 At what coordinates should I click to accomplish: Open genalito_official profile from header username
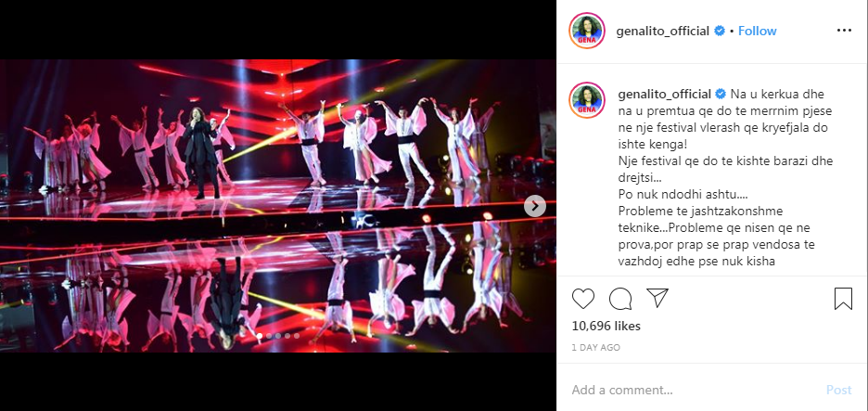click(663, 31)
